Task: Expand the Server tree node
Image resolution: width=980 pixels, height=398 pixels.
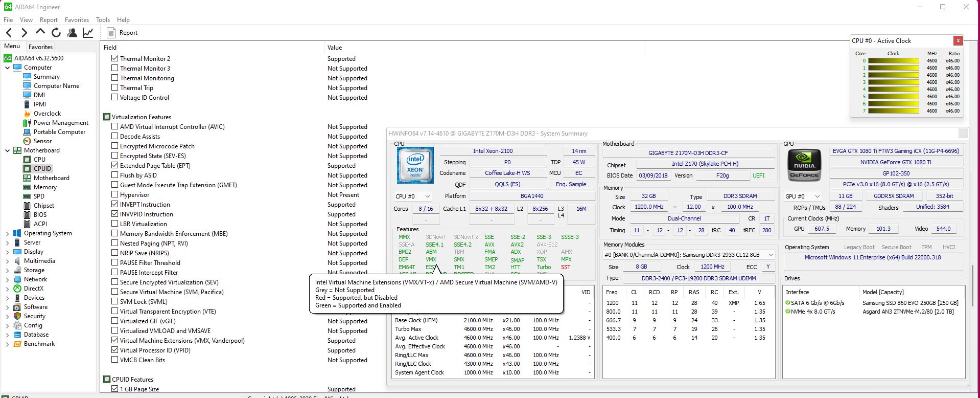Action: [7, 242]
